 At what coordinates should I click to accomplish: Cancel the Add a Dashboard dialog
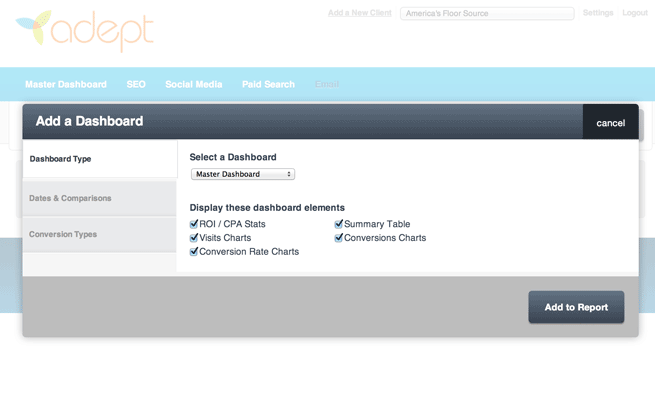(x=610, y=123)
